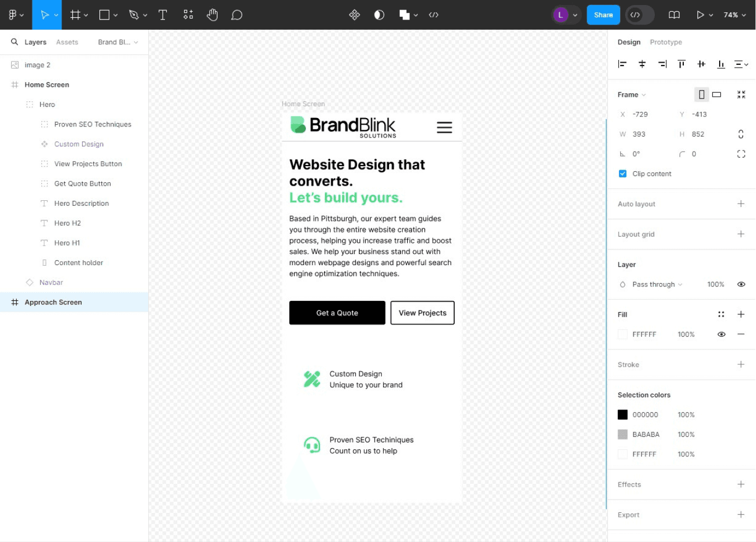Select the Approach Screen layer

[74, 302]
